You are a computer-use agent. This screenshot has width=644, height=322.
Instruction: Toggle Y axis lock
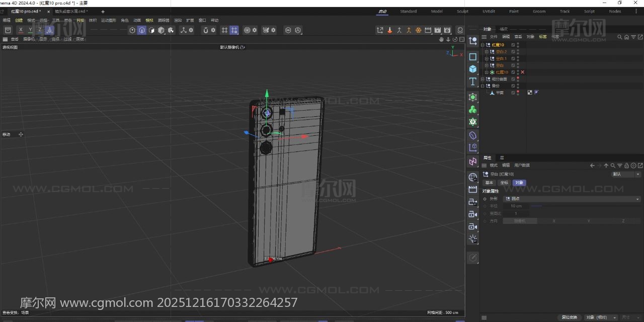point(30,30)
